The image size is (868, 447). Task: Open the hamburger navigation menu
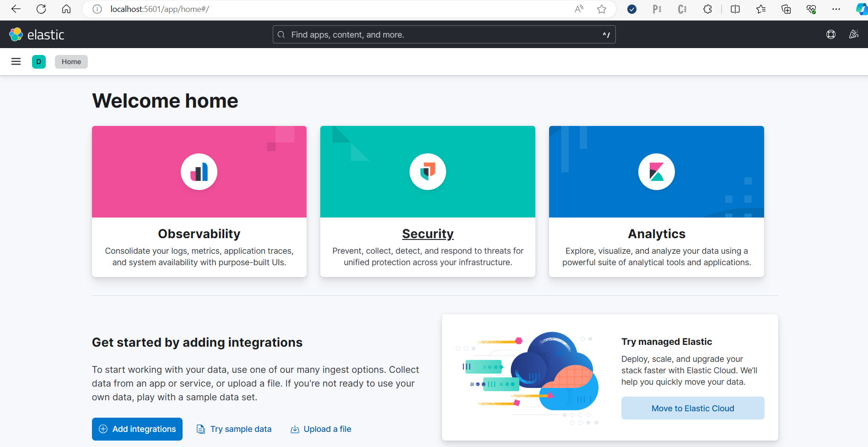pos(16,61)
